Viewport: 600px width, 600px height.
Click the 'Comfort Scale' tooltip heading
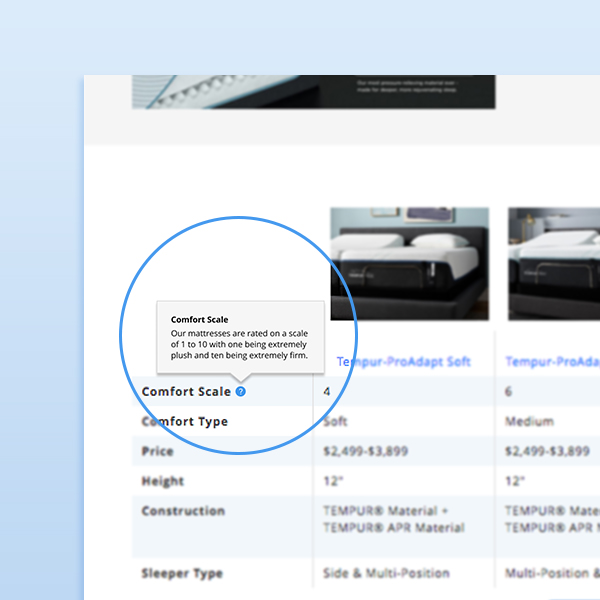click(x=199, y=320)
